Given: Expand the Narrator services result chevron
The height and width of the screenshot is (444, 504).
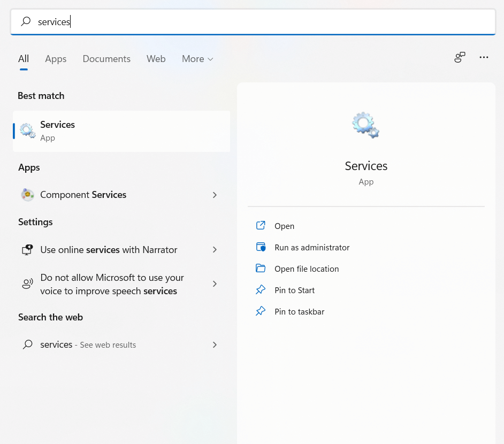Looking at the screenshot, I should (x=215, y=250).
